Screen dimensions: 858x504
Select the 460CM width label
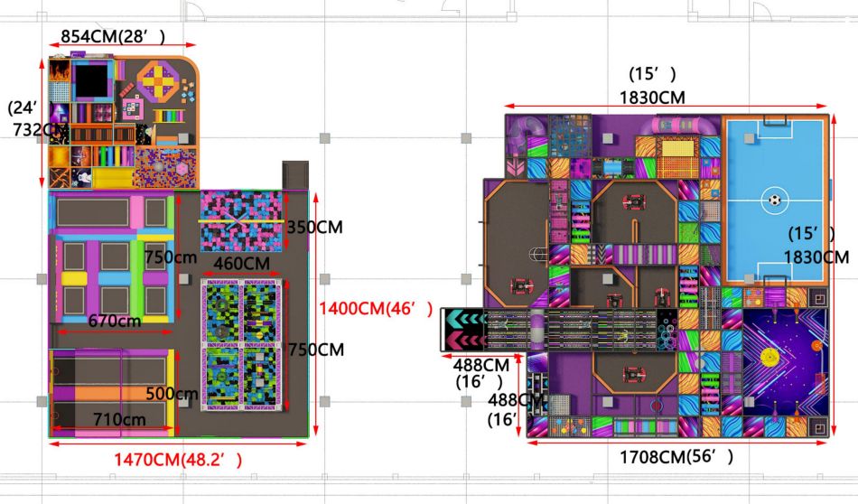(241, 263)
